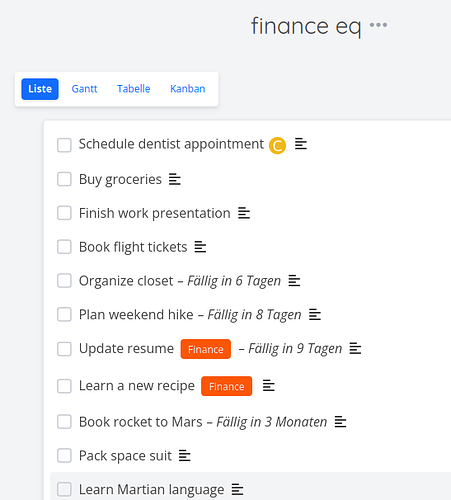Click description icon on Organize closet row

click(294, 281)
